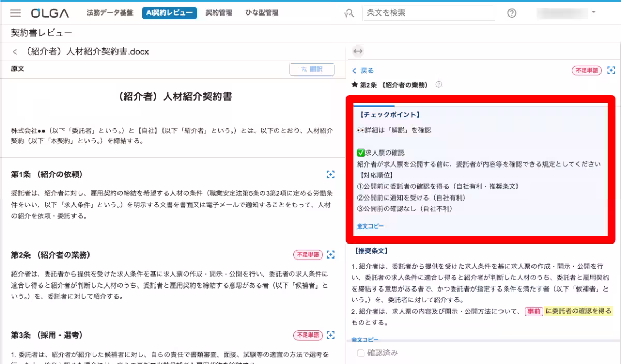Viewport: 621px width, 364px height.
Task: Open the help question mark icon
Action: (512, 13)
